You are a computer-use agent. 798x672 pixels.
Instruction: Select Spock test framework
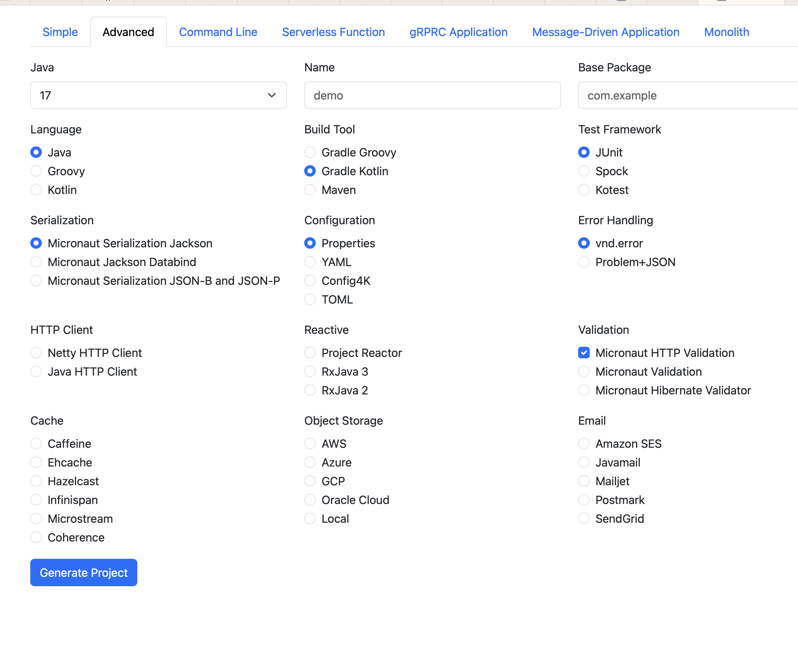tap(584, 171)
